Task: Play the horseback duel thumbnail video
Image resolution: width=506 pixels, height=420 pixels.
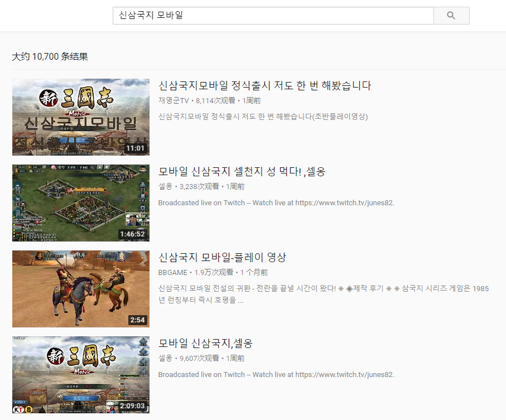Action: pyautogui.click(x=81, y=289)
